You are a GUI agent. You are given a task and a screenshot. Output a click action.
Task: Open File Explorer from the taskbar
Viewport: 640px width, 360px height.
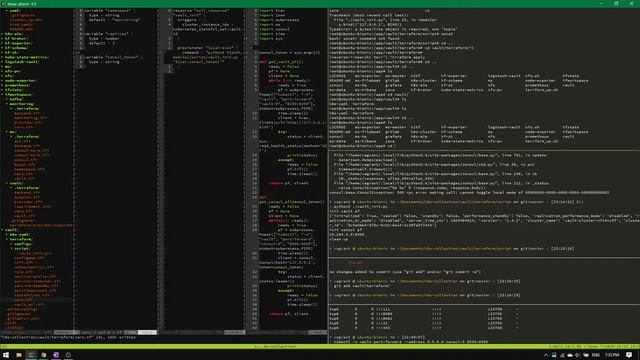(x=19, y=355)
